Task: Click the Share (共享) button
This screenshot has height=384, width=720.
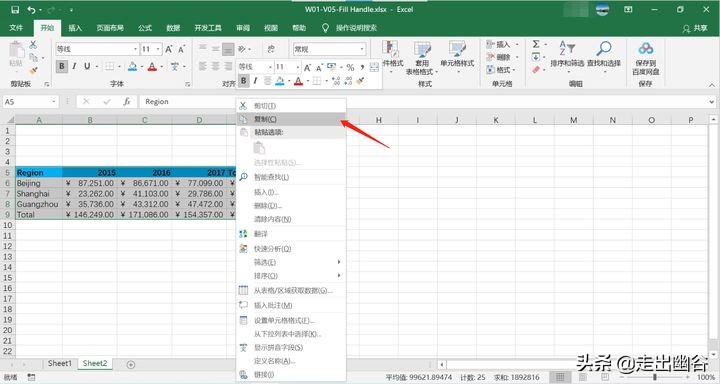Action: point(695,28)
